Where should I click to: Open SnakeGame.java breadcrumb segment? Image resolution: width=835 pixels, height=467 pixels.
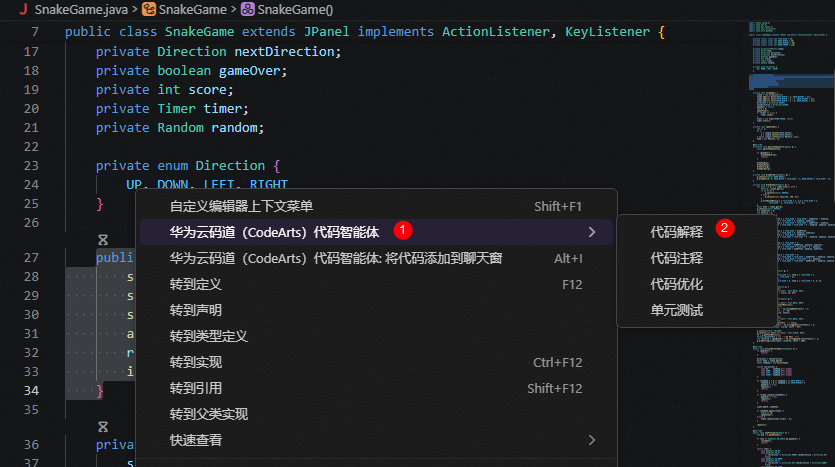tap(81, 10)
